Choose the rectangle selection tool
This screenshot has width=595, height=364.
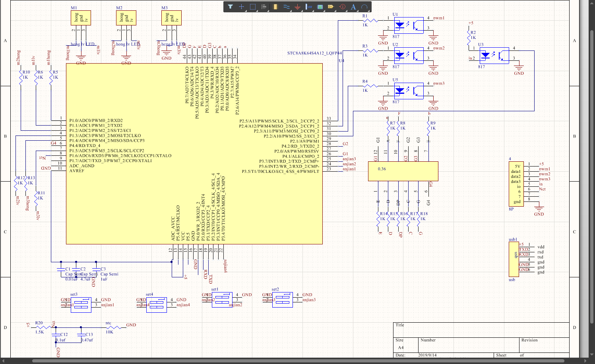(x=252, y=7)
